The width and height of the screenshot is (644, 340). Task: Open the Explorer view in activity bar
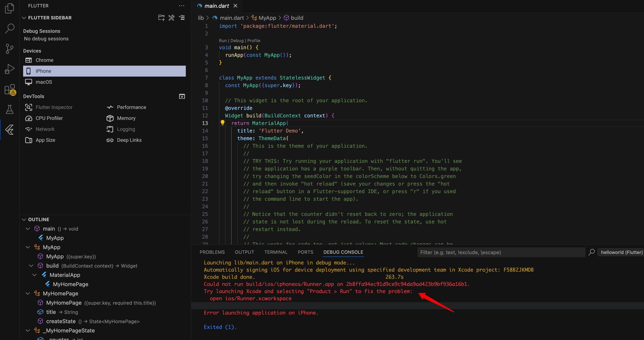pos(9,8)
